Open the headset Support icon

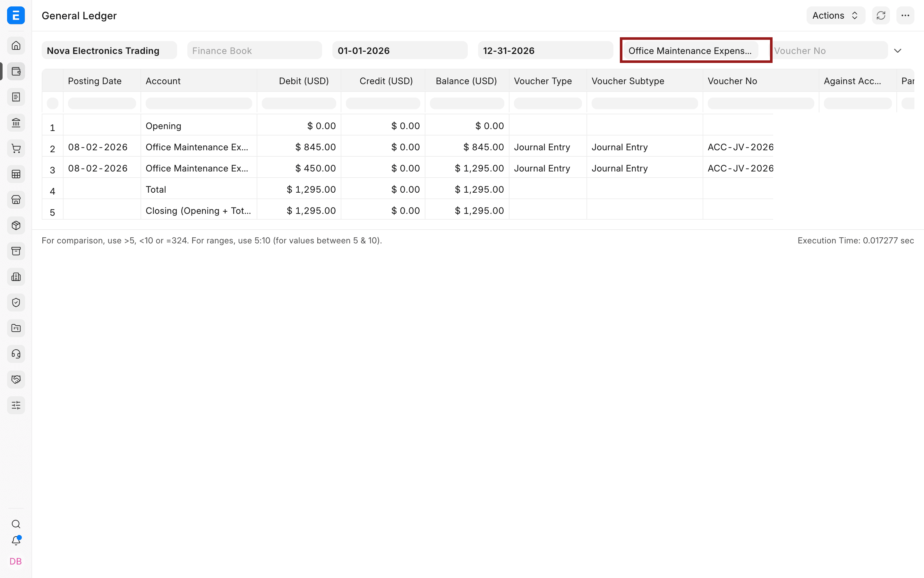[x=16, y=354]
